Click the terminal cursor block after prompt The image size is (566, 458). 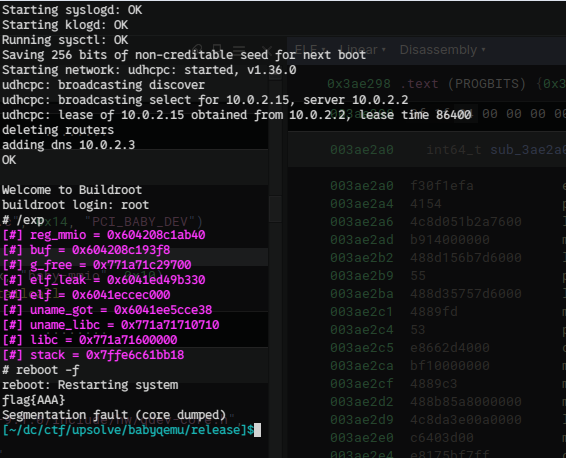(257, 430)
